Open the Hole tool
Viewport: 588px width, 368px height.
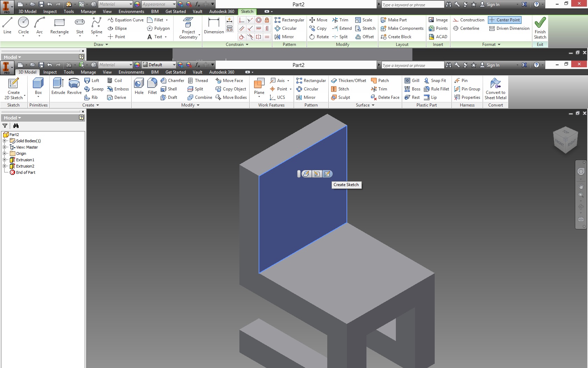coord(139,86)
